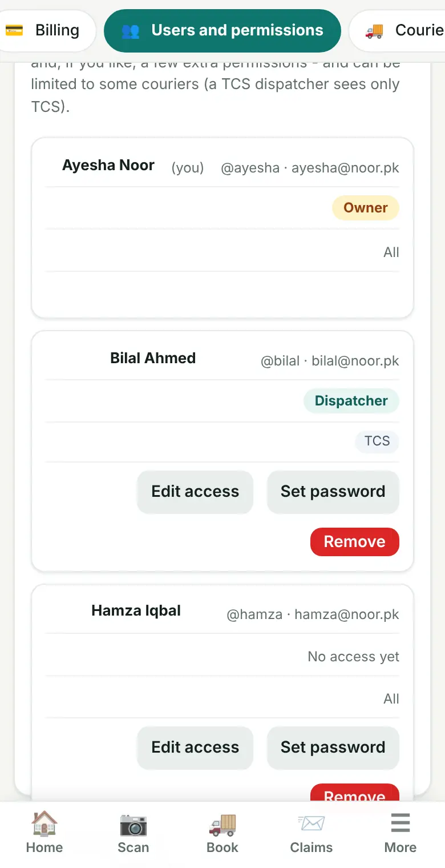Image resolution: width=445 pixels, height=868 pixels.
Task: Remove Bilal Ahmed from users
Action: tap(355, 542)
